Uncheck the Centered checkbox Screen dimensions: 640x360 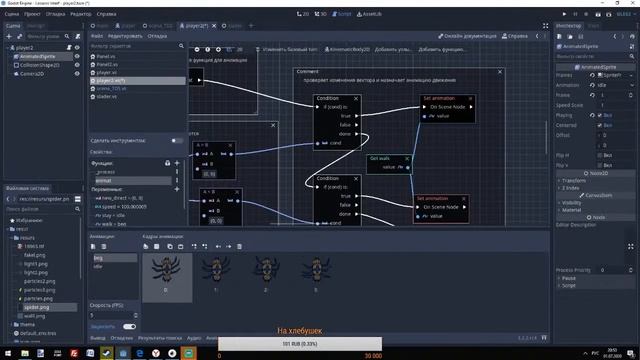coord(600,125)
